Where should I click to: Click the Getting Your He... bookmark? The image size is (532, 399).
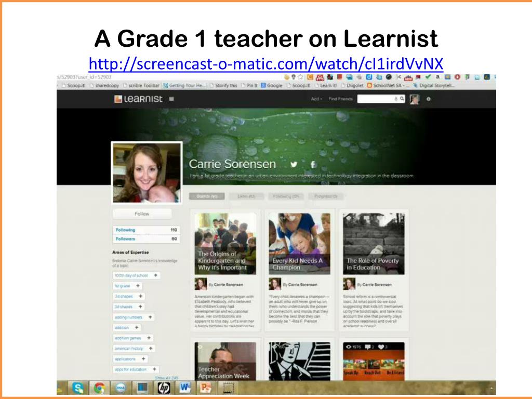point(184,86)
